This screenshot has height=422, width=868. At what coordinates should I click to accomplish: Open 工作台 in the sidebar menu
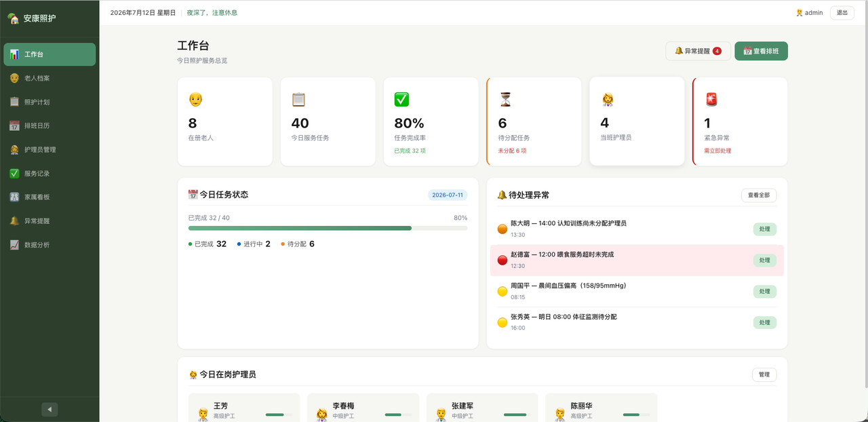point(50,54)
